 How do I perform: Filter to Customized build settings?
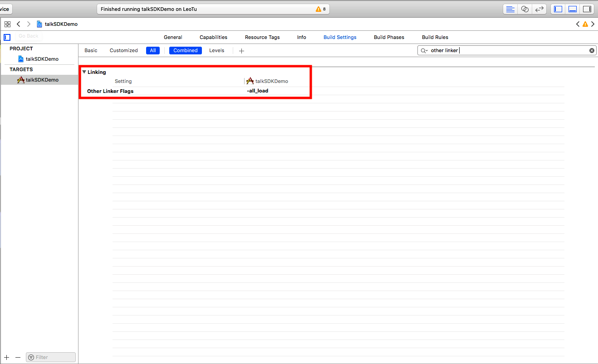[123, 50]
